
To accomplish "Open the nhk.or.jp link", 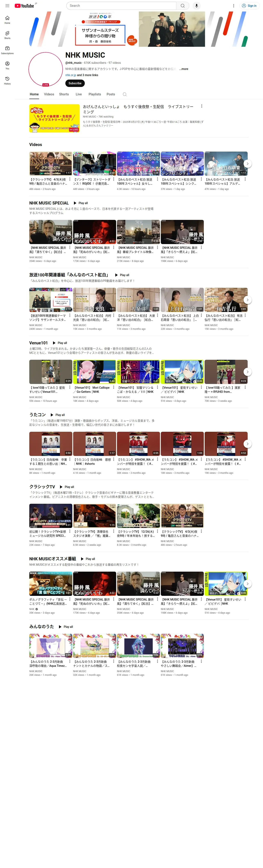I will click(71, 75).
